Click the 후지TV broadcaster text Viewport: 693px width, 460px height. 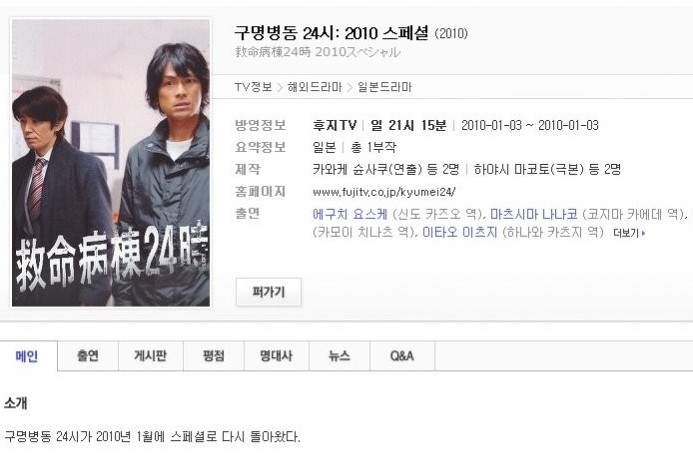pyautogui.click(x=335, y=125)
